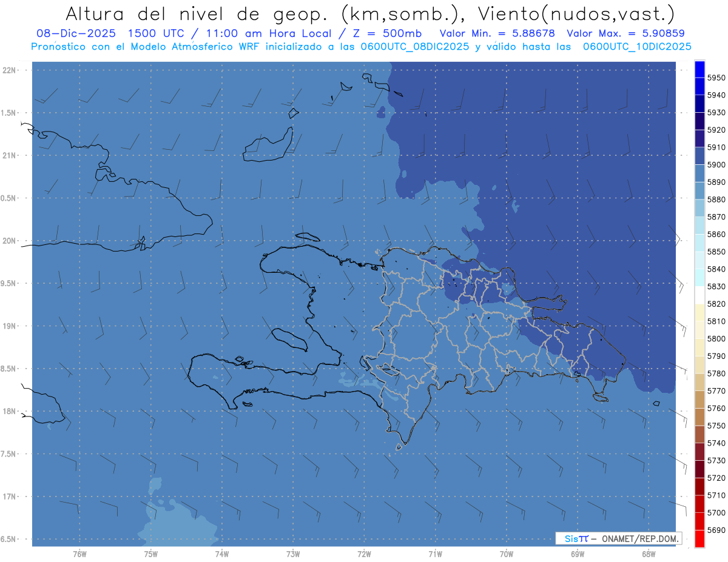
Task: Click the '0600UTC_10DIC2025' valid-until timestamp
Action: click(636, 47)
